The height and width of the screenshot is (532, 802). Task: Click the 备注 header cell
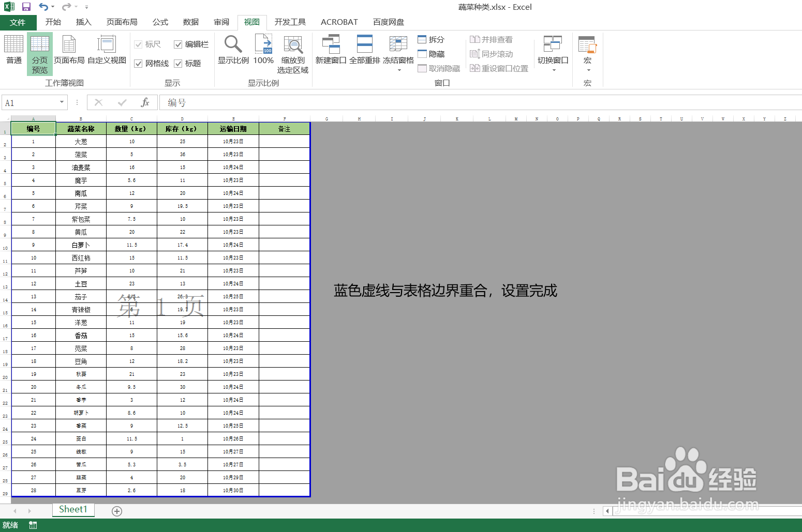[x=284, y=129]
